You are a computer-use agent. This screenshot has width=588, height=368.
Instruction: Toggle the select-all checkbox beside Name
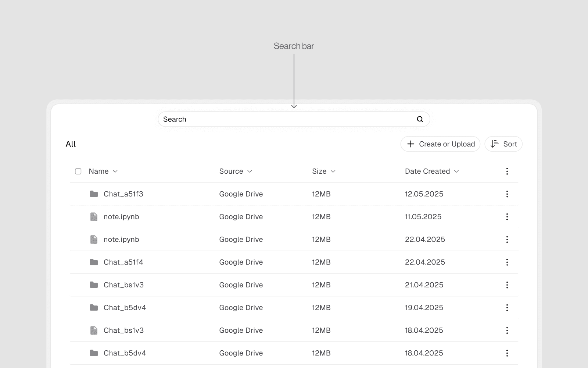pos(78,171)
